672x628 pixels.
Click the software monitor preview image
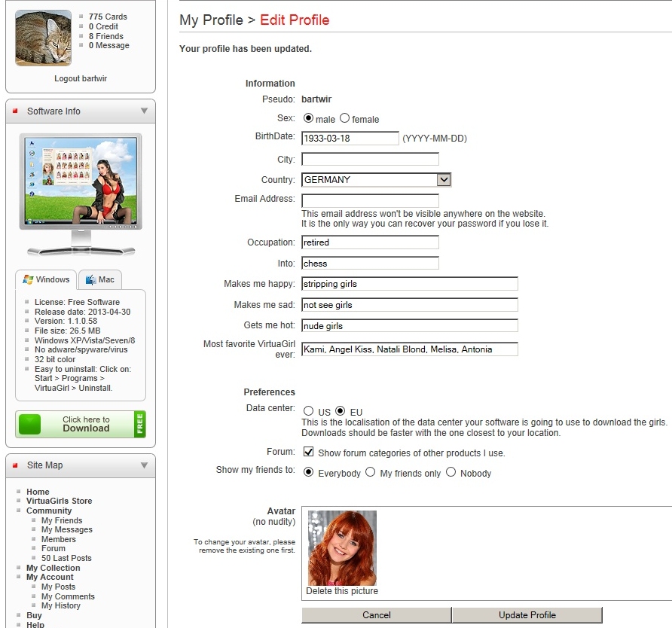click(x=81, y=194)
